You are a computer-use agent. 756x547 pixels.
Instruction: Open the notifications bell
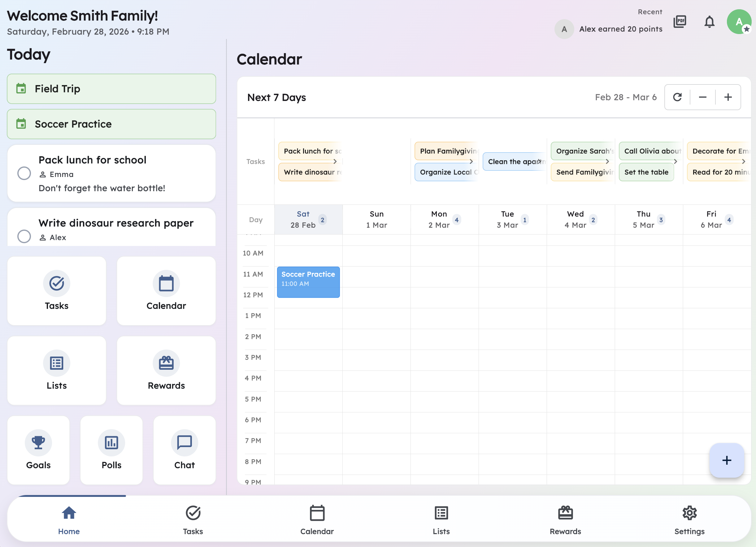pos(709,21)
